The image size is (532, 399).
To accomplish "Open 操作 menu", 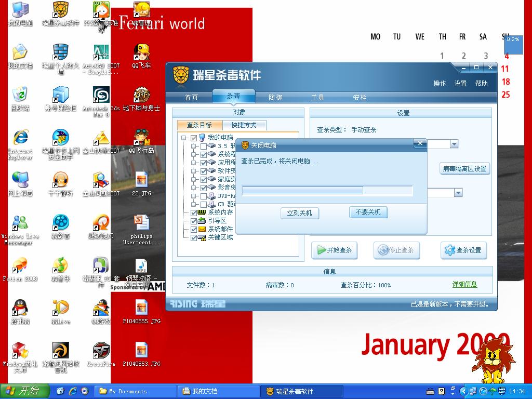I will (x=440, y=84).
